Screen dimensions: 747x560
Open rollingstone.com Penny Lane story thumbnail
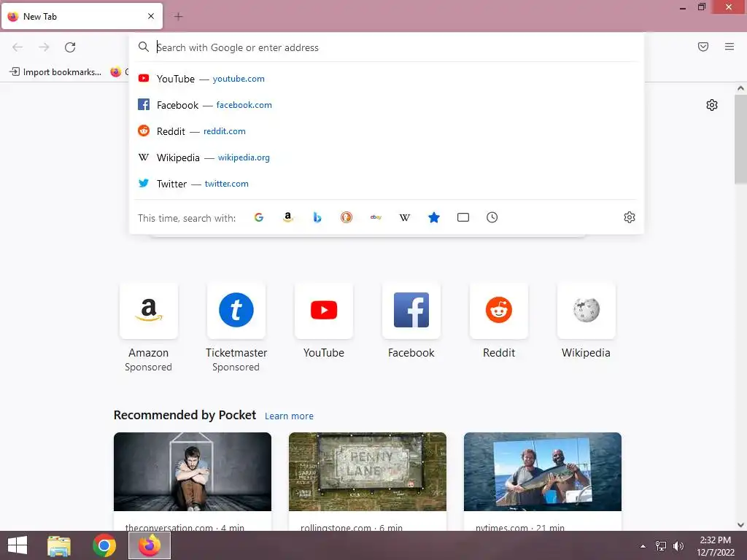click(x=368, y=472)
